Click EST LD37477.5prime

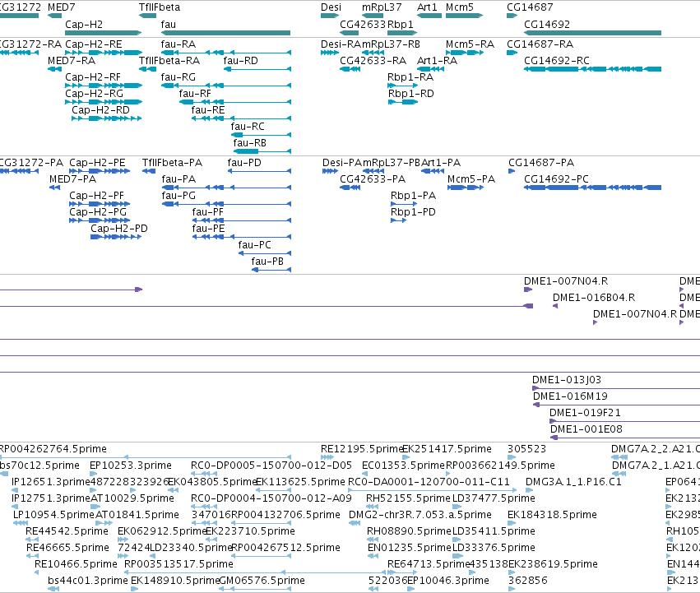point(457,507)
